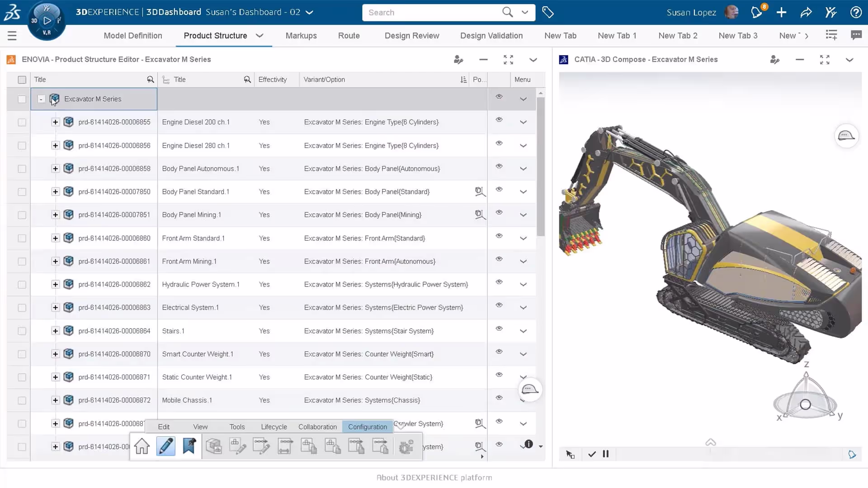868x488 pixels.
Task: Open the dashboard name dropdown chevron
Action: pyautogui.click(x=310, y=13)
